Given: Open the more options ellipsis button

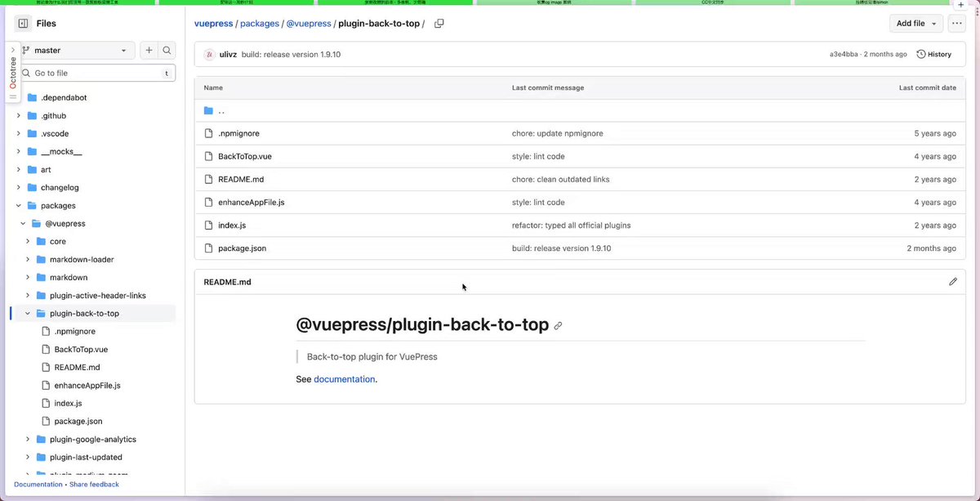Looking at the screenshot, I should coord(956,24).
